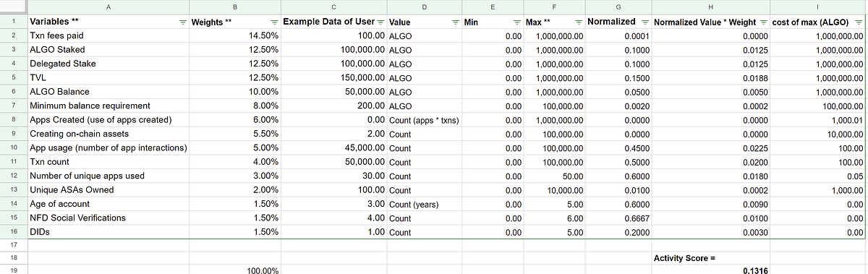
Task: Select column I header
Action: [818, 7]
